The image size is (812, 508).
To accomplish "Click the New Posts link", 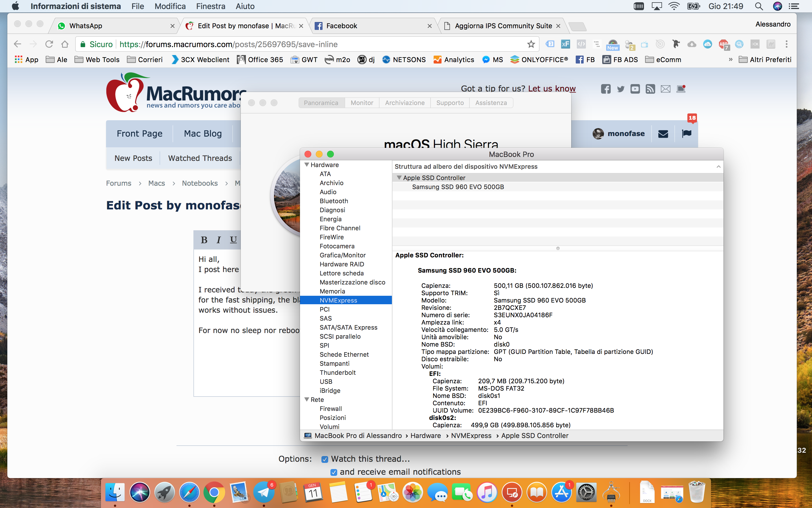I will 133,158.
